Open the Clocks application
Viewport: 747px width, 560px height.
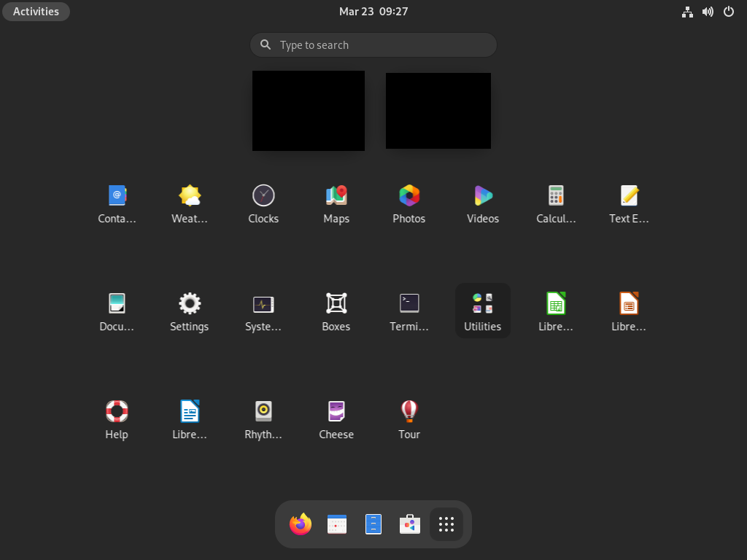263,204
